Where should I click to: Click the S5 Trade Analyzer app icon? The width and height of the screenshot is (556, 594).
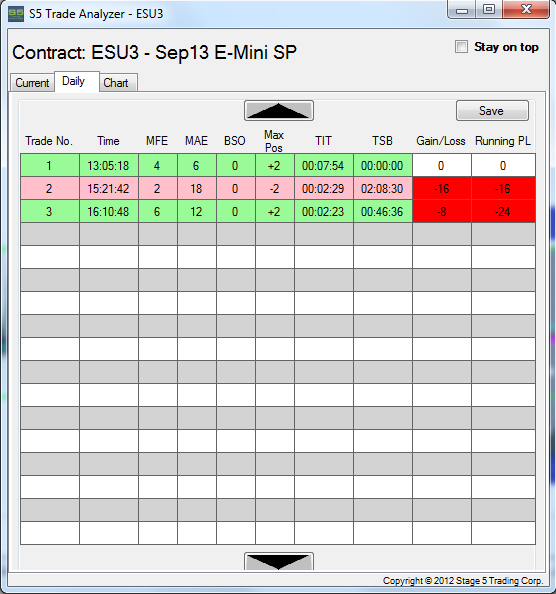tap(16, 14)
